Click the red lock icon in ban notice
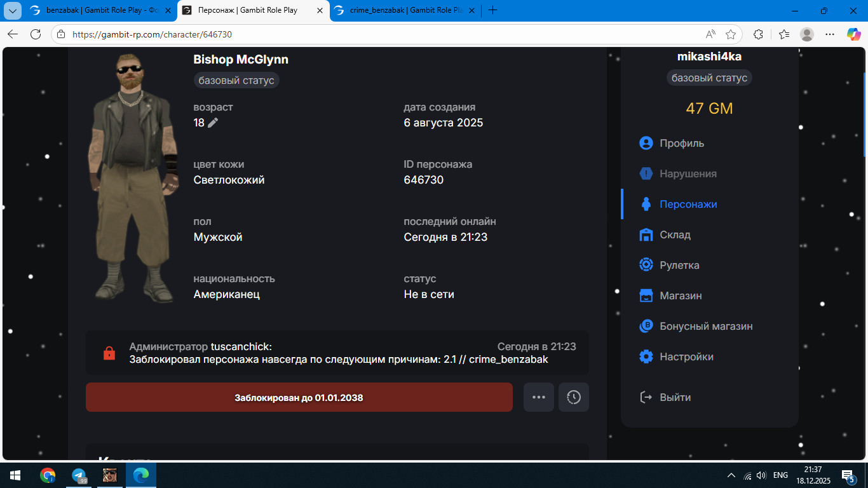Image resolution: width=868 pixels, height=488 pixels. coord(109,353)
